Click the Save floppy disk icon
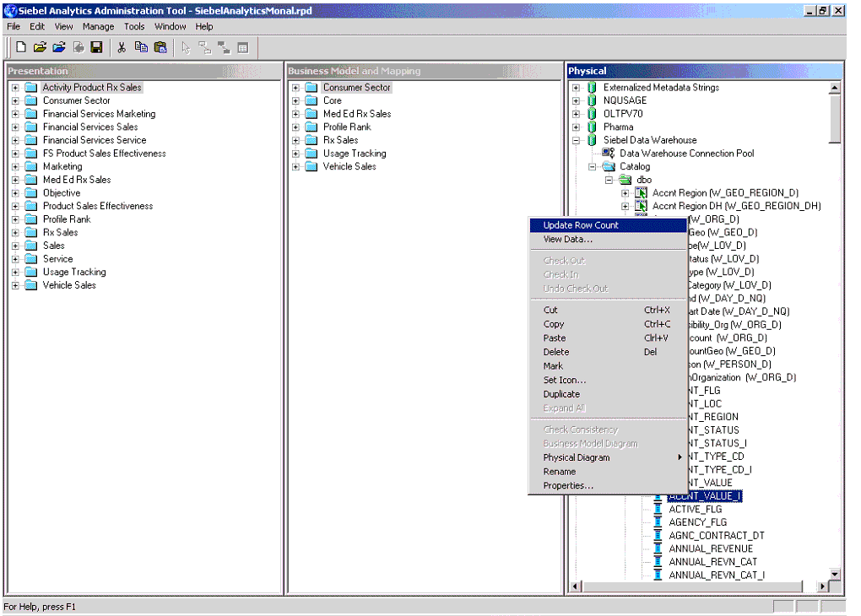Screen dimensions: 861x616 pos(96,47)
